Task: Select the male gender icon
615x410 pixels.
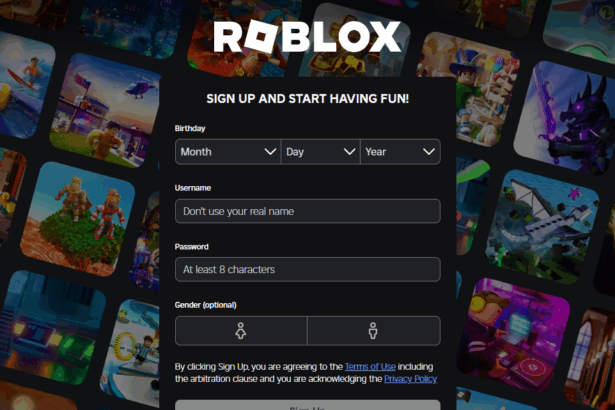Action: coord(373,331)
